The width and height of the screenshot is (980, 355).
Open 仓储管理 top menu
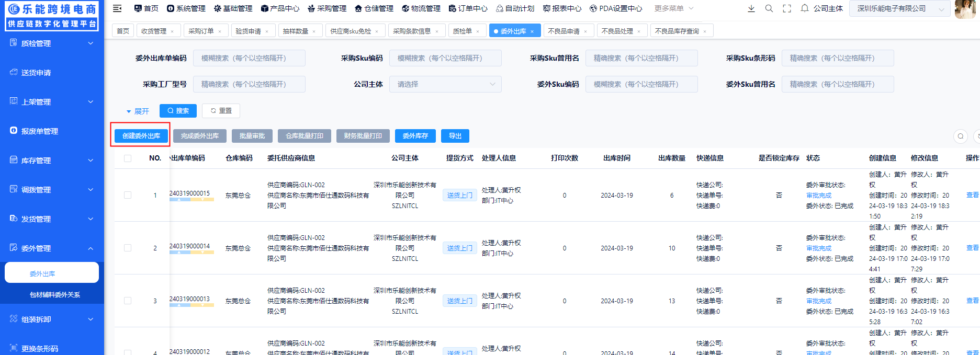point(374,8)
